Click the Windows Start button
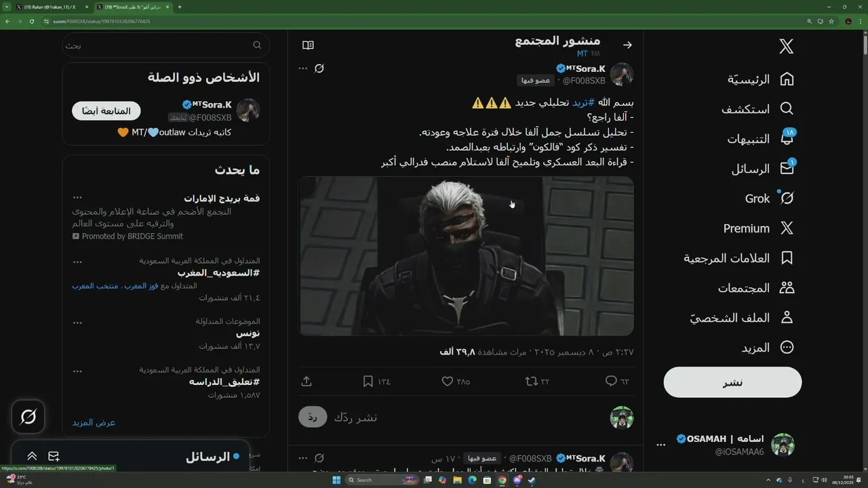This screenshot has width=868, height=488. click(336, 480)
